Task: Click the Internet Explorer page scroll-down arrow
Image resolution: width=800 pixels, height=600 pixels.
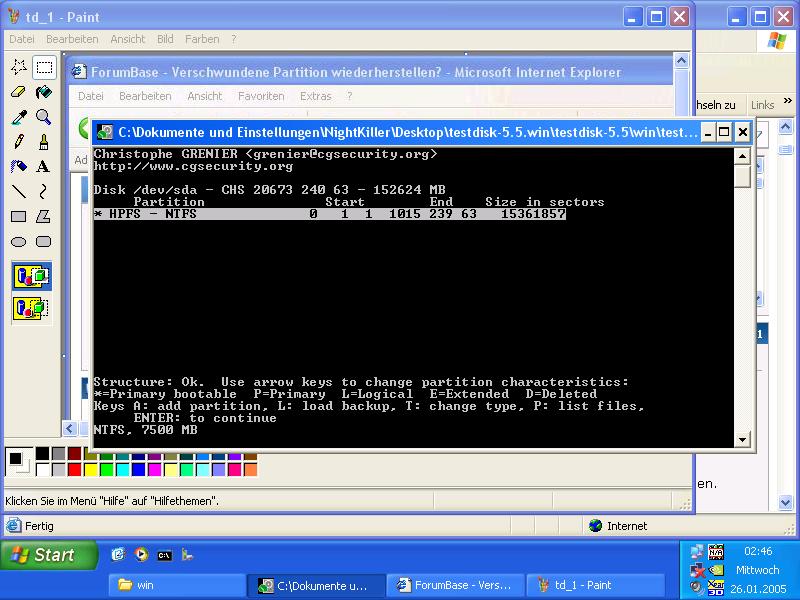Action: (x=785, y=503)
